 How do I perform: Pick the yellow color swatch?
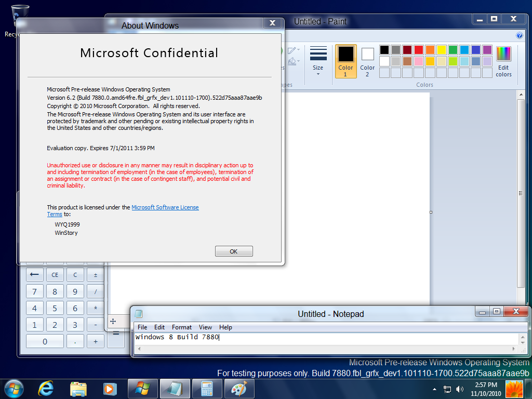(x=442, y=50)
